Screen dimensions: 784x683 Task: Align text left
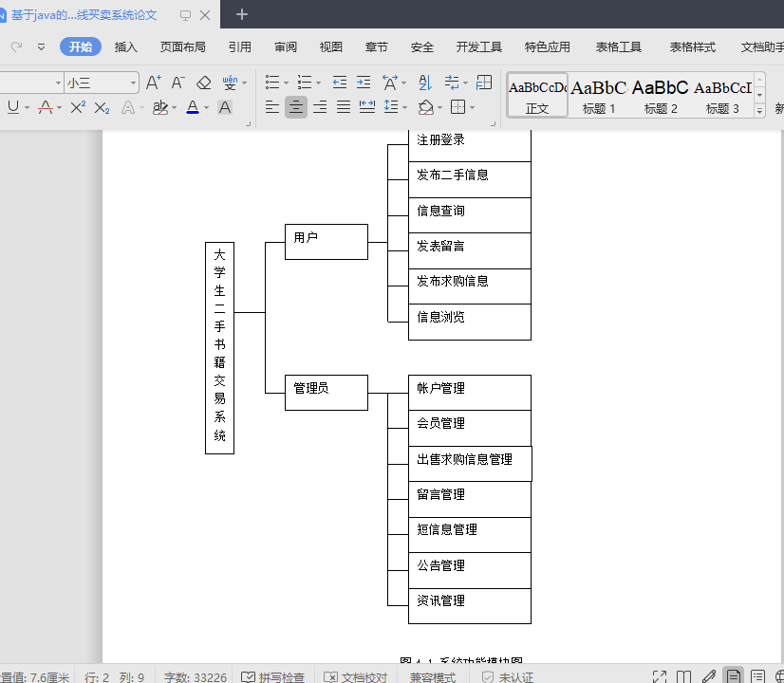[272, 107]
